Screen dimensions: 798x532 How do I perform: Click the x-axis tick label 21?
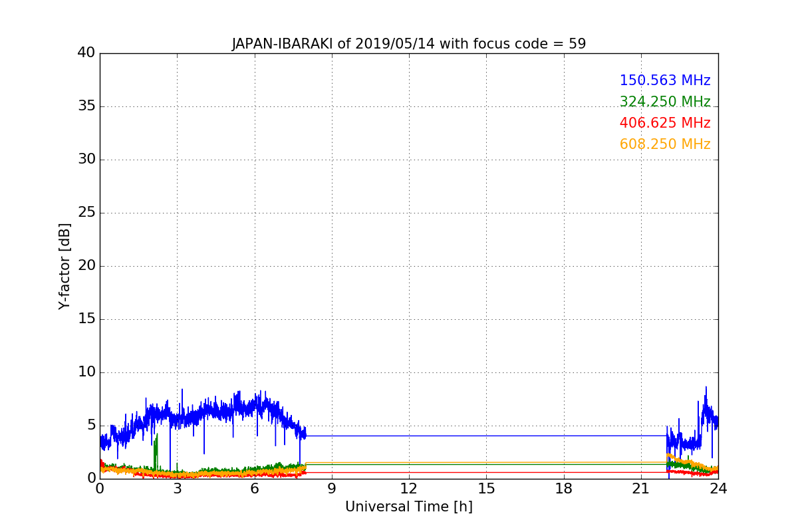[641, 488]
